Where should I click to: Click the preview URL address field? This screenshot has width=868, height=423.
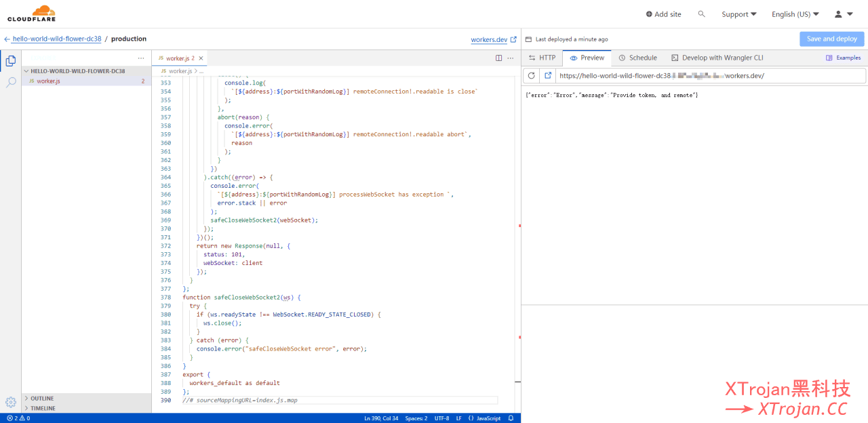point(711,76)
